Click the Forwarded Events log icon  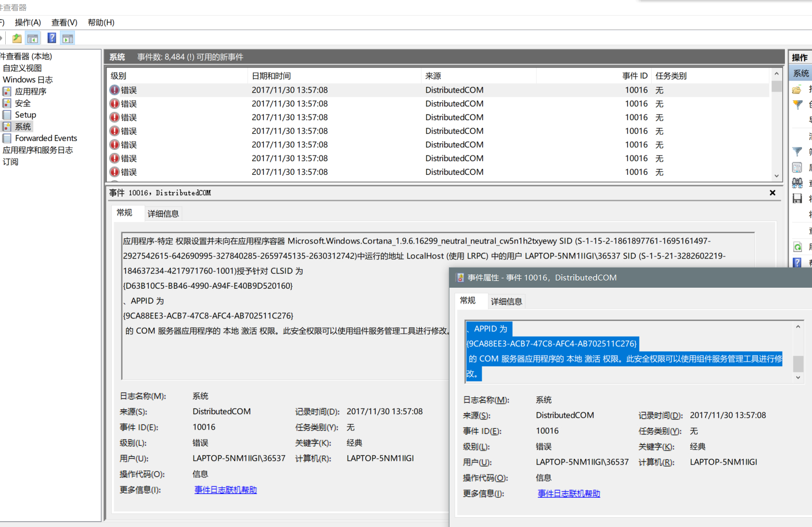click(7, 138)
